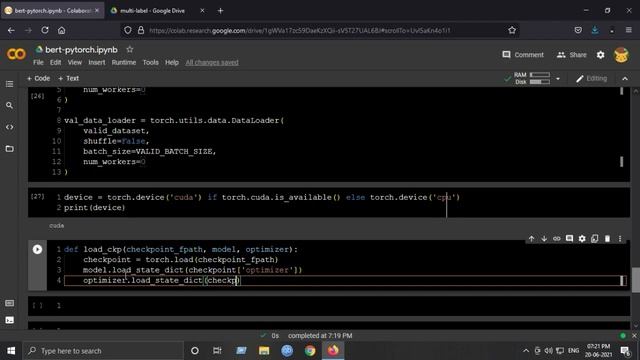
Task: Open Task View on the taskbar
Action: (217, 351)
